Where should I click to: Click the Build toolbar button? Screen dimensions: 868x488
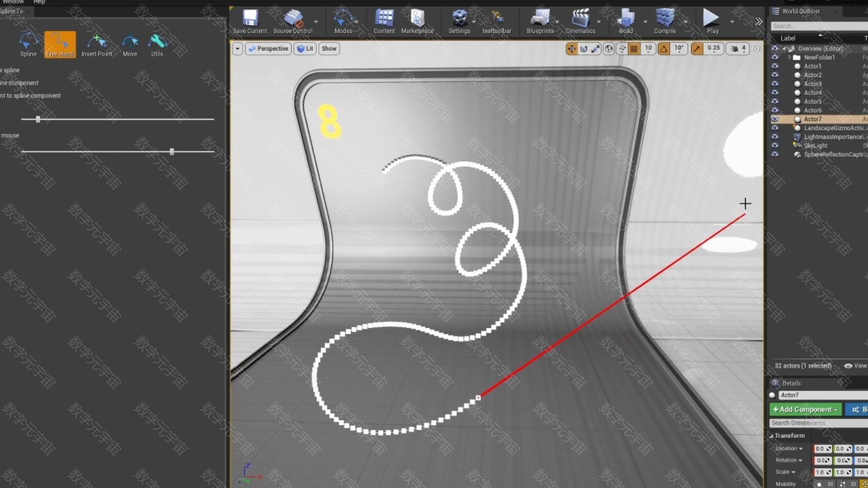coord(626,22)
